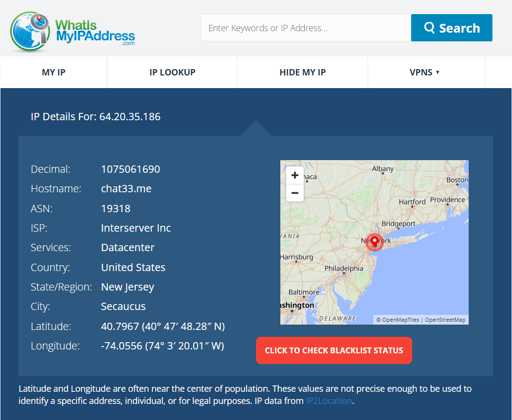This screenshot has width=512, height=420.
Task: Zoom in on the map
Action: click(294, 175)
